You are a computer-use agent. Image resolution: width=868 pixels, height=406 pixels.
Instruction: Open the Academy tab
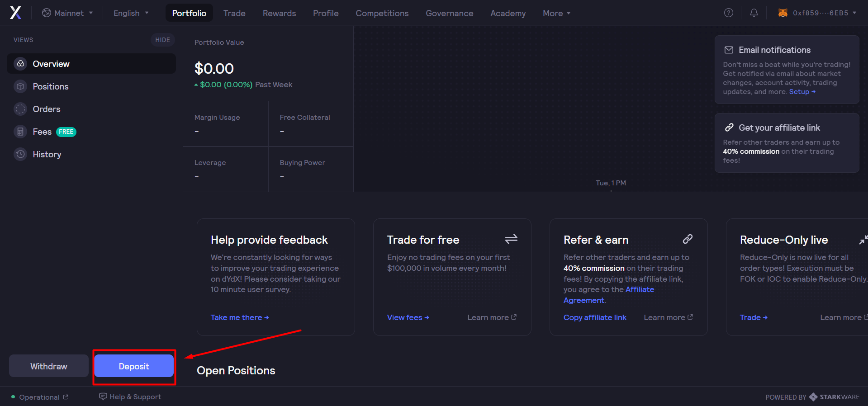pos(508,13)
